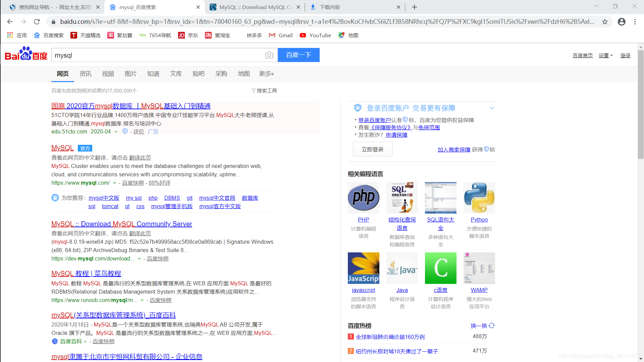Open the 百度搜索 bookmark
This screenshot has width=644, height=362.
pos(49,35)
